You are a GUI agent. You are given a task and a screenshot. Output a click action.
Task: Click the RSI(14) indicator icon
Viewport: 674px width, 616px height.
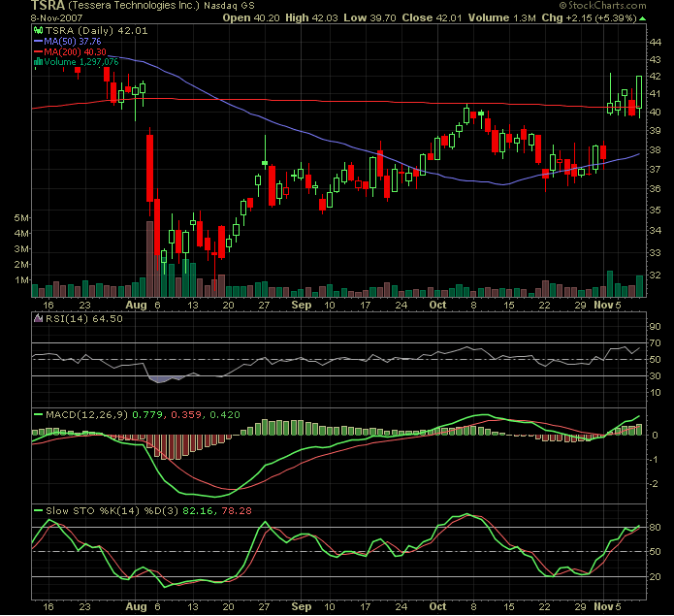[38, 318]
